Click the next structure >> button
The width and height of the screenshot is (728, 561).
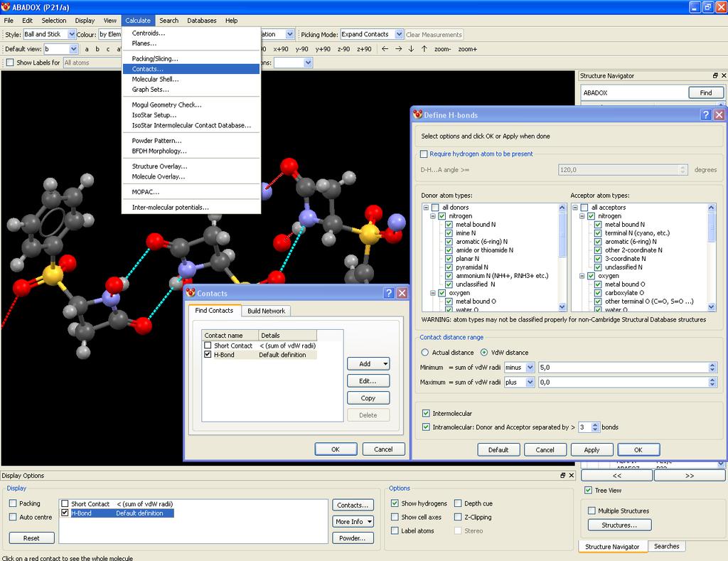pyautogui.click(x=690, y=476)
